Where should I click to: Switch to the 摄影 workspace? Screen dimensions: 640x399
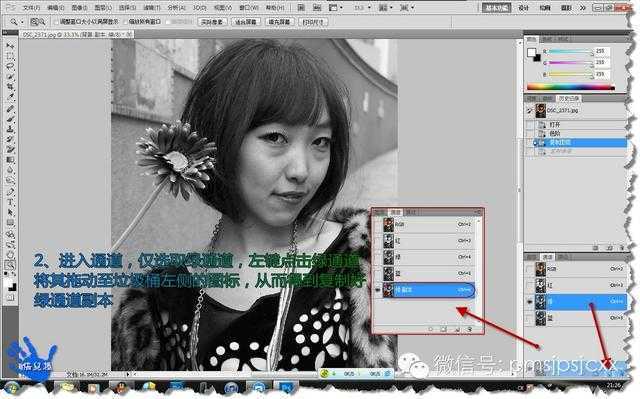point(566,8)
